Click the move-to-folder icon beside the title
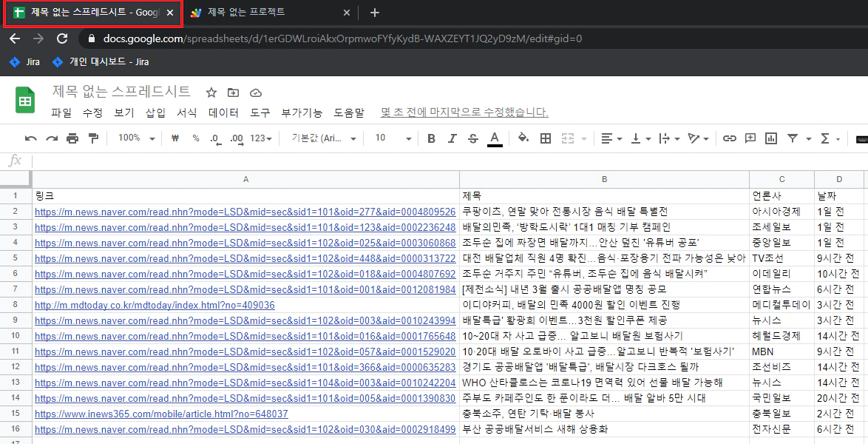 tap(233, 92)
